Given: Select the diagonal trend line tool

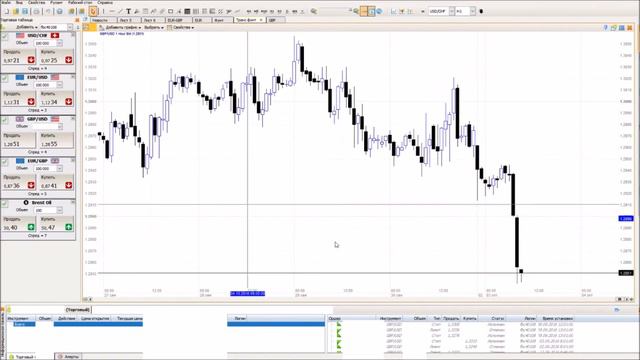Looking at the screenshot, I should [x=120, y=11].
